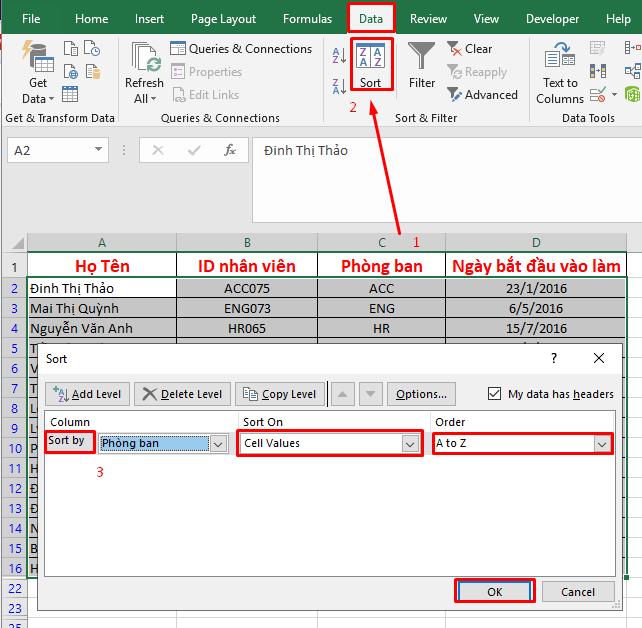Open the Page Layout tab
Image resolution: width=642 pixels, height=628 pixels.
pos(223,19)
